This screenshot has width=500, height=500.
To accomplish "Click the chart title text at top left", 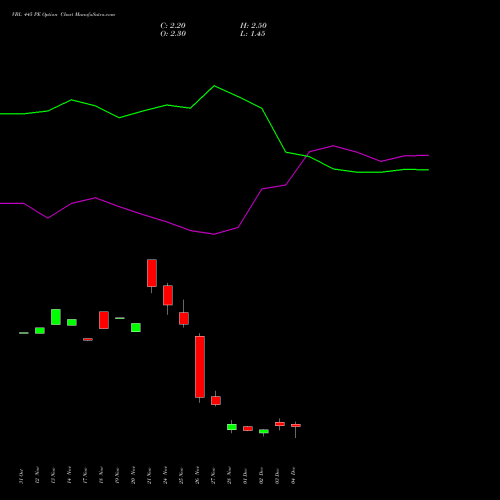I will 63,15.
